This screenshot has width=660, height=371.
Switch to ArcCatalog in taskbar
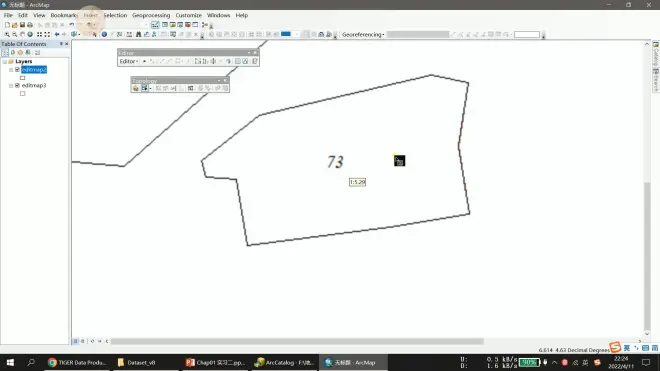point(285,362)
